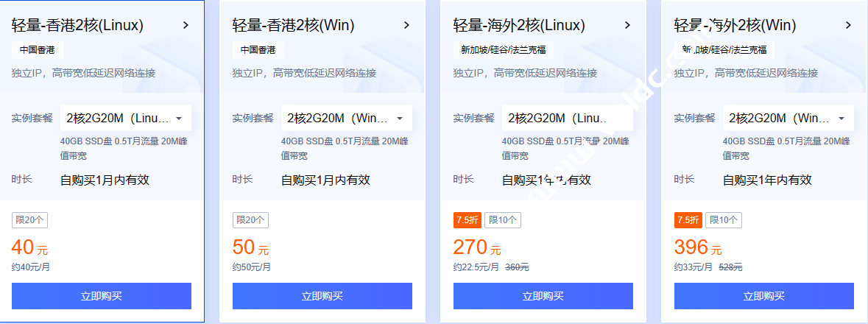The height and width of the screenshot is (324, 868).
Task: Click the arrow next to 轻量-海外2核(Win)
Action: coord(848,25)
